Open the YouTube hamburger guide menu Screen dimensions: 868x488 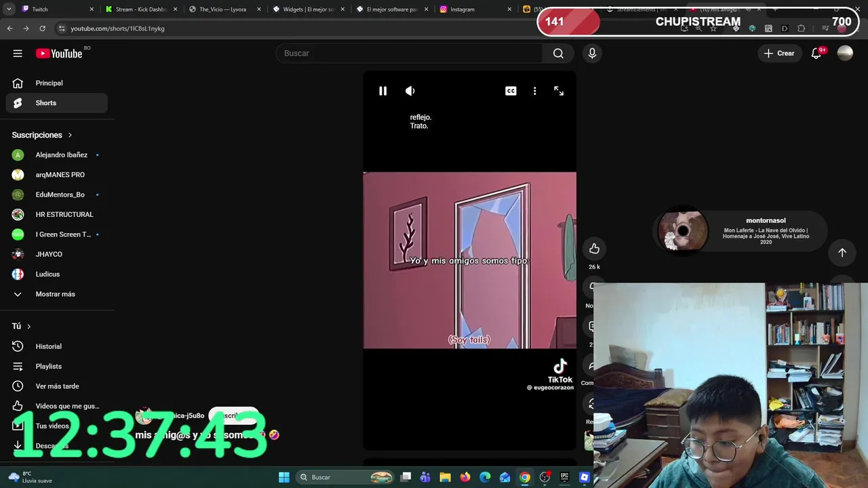coord(18,54)
